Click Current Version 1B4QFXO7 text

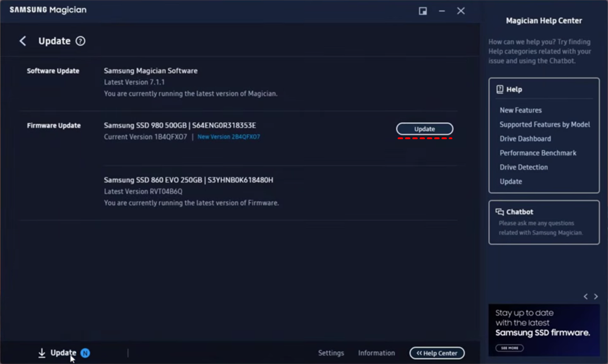tap(145, 137)
